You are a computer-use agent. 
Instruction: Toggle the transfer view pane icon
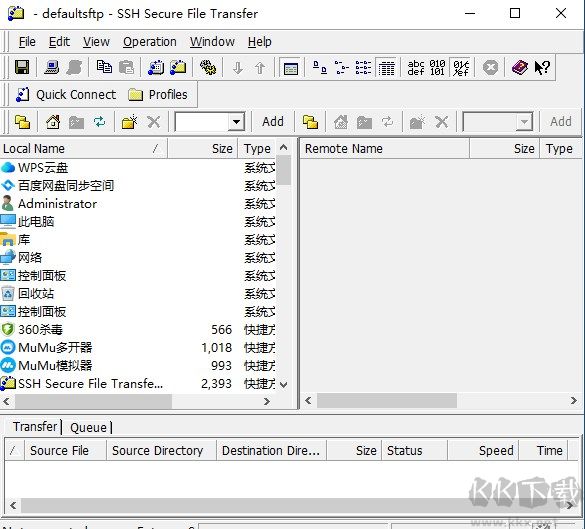coord(290,68)
